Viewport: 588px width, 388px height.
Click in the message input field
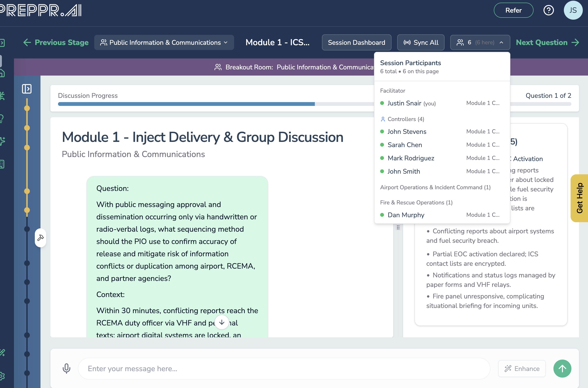coord(284,368)
